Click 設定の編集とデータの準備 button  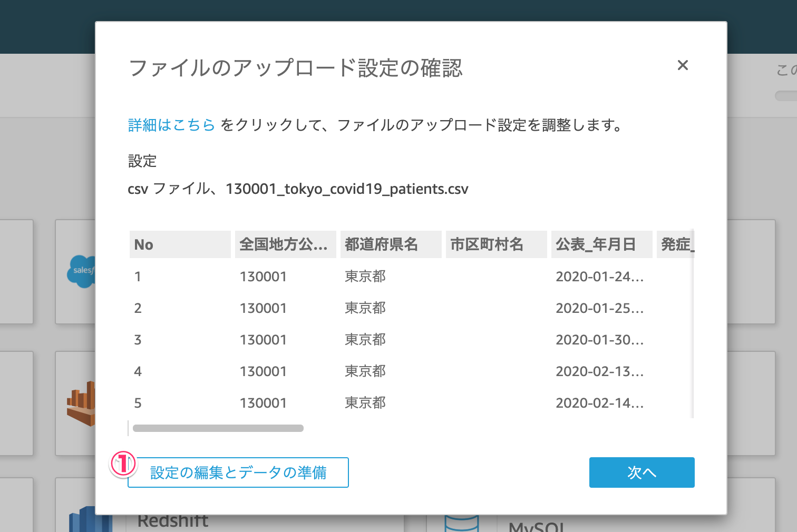tap(238, 472)
